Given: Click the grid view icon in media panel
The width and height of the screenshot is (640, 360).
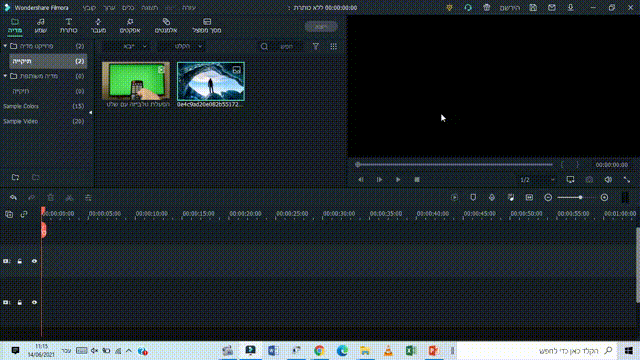Looking at the screenshot, I should point(333,47).
